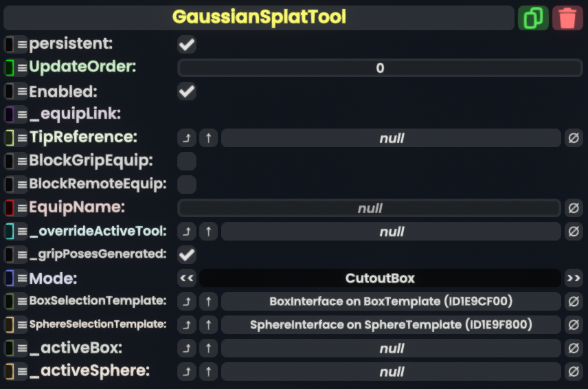Click the up arrow next to SphereSelectionTemplate

(208, 325)
